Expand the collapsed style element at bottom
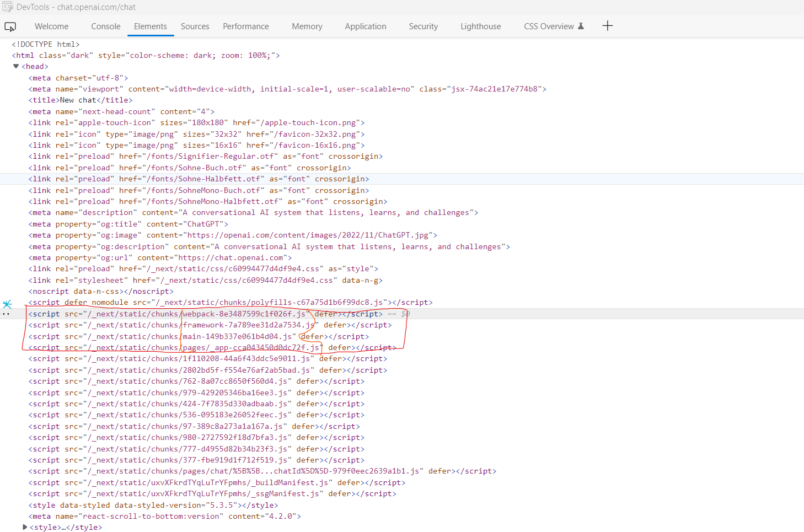This screenshot has height=532, width=804. [x=24, y=527]
